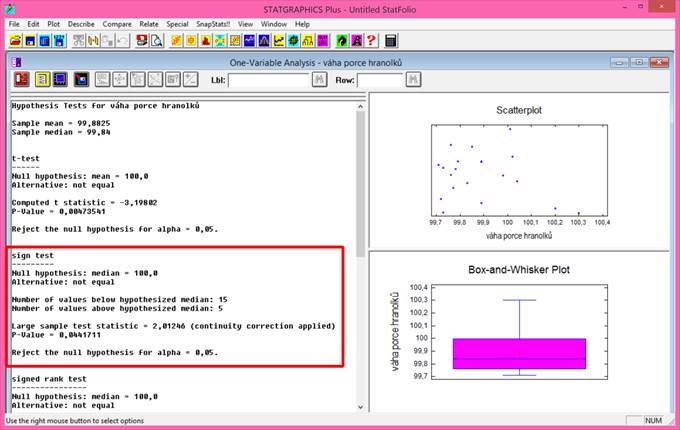Click the text pane scroll up arrow
680x430 pixels.
click(x=361, y=106)
